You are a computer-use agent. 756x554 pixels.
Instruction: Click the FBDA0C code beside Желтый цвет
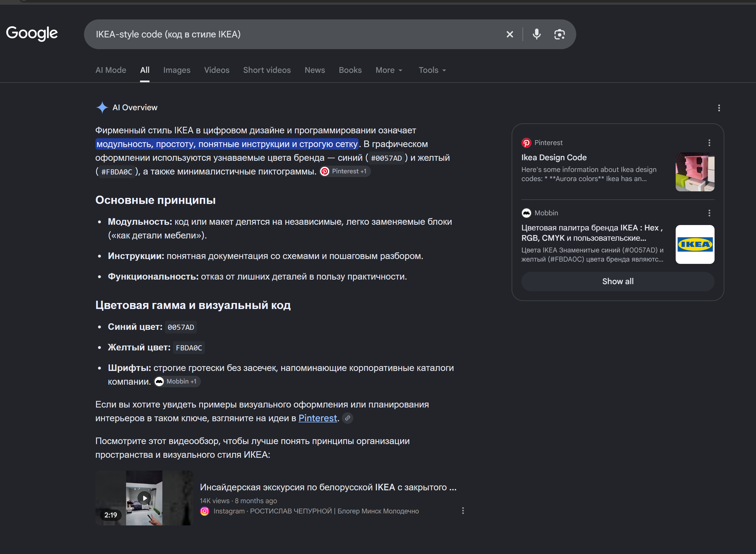(189, 348)
